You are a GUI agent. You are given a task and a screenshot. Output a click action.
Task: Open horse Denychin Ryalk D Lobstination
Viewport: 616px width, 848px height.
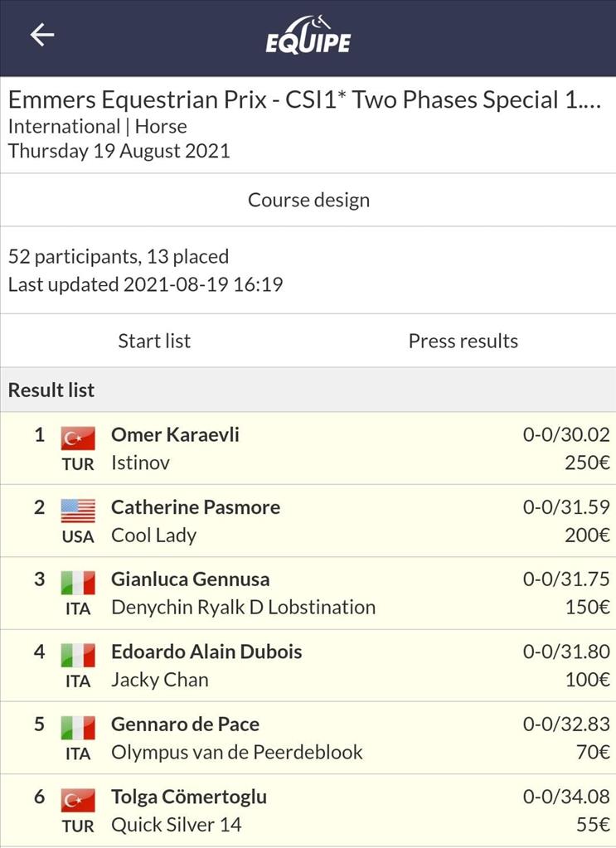pos(244,608)
